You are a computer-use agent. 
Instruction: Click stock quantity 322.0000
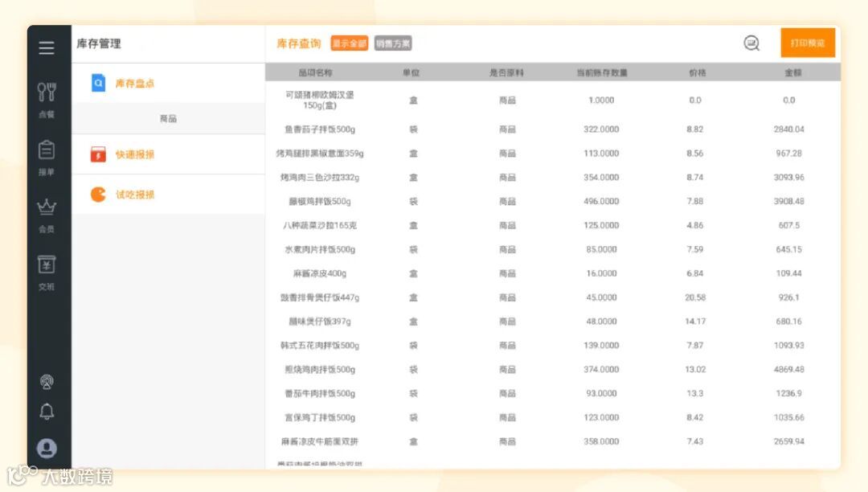(x=601, y=129)
